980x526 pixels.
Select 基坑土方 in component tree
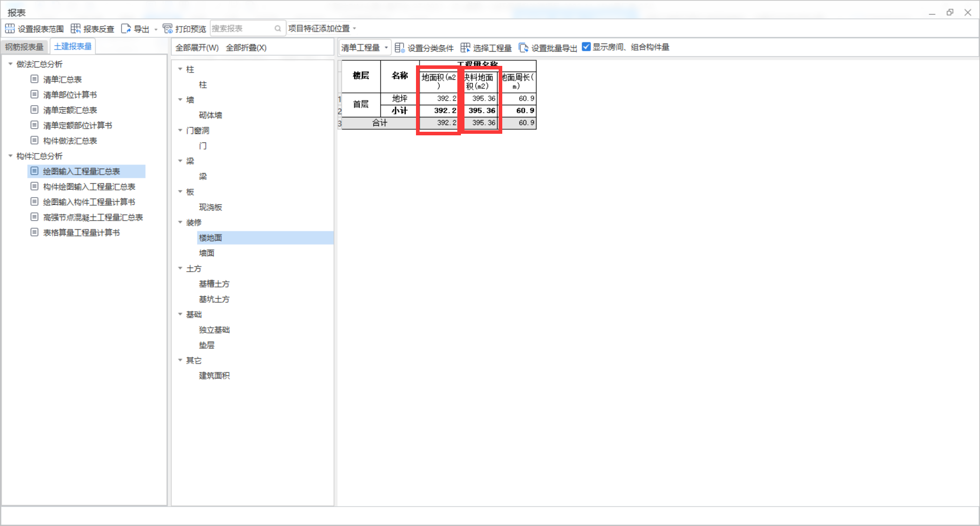(214, 299)
